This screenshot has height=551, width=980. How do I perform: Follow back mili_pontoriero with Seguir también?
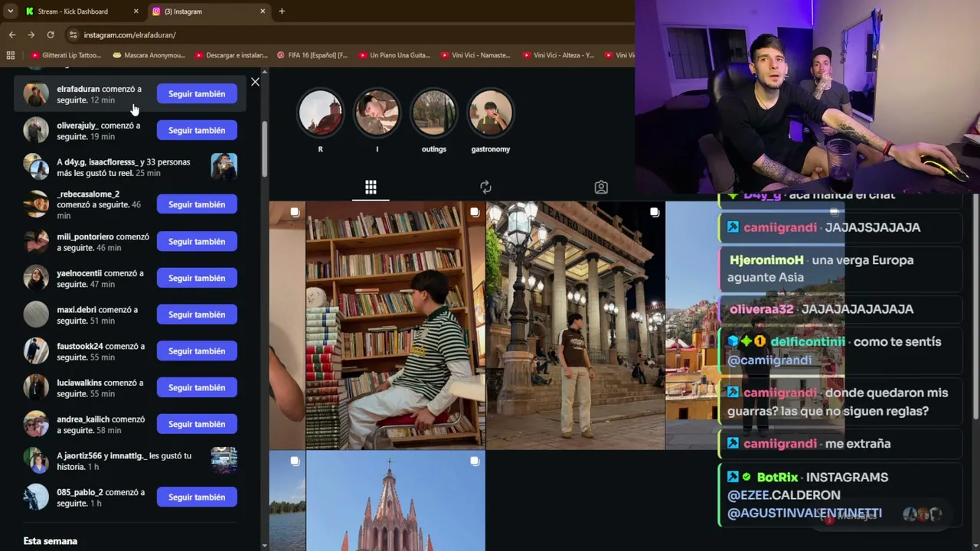tap(197, 241)
